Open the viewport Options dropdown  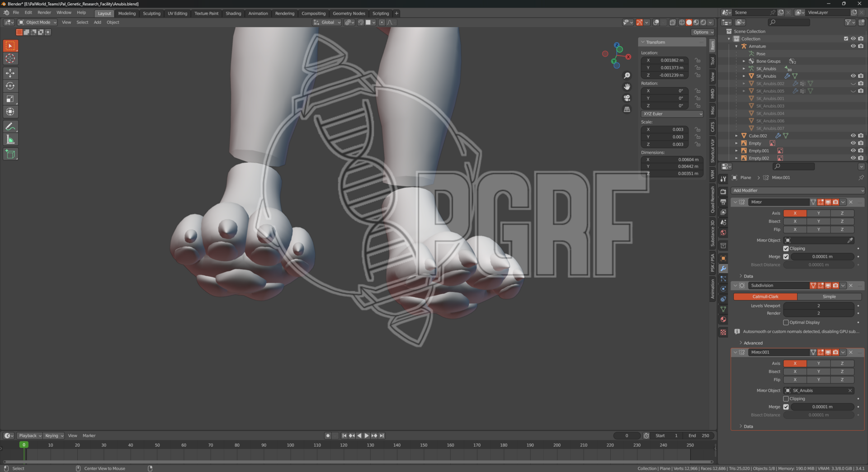[703, 32]
